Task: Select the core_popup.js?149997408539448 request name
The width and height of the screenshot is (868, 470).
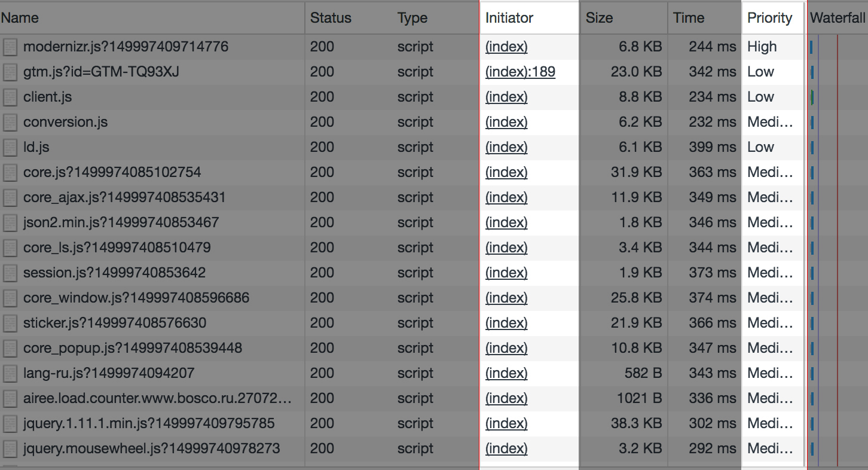Action: pyautogui.click(x=133, y=348)
